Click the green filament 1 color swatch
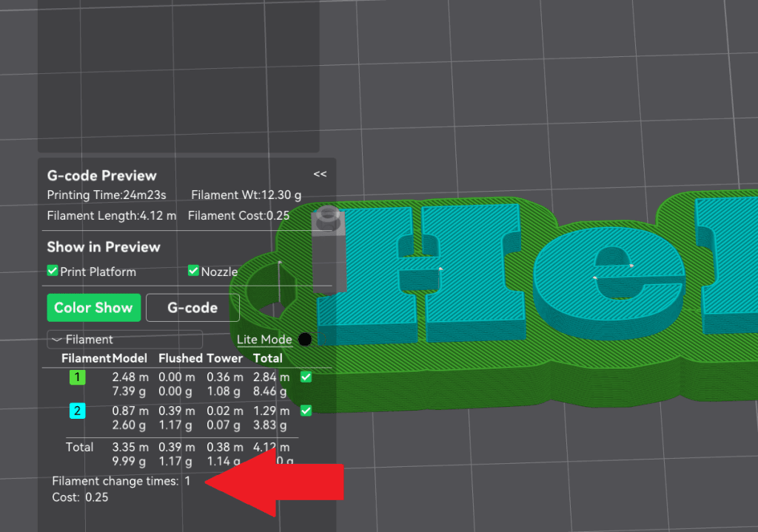The height and width of the screenshot is (532, 758). tap(78, 377)
